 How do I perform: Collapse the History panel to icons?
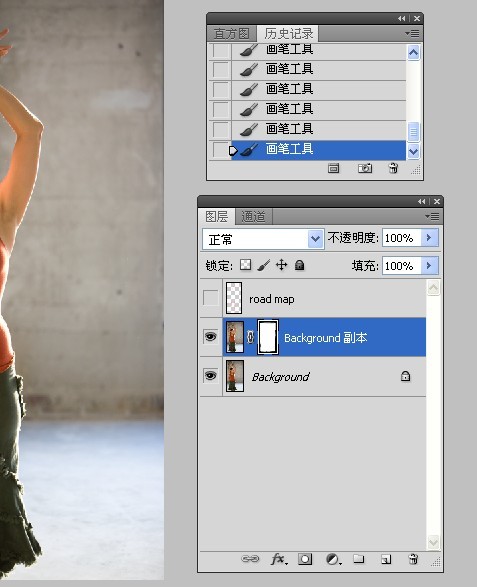coord(401,18)
